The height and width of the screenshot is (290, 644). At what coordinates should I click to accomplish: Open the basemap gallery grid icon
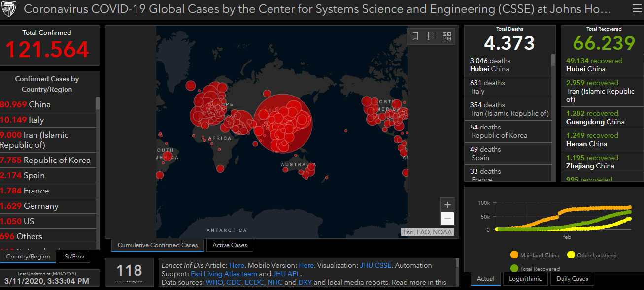click(x=447, y=36)
